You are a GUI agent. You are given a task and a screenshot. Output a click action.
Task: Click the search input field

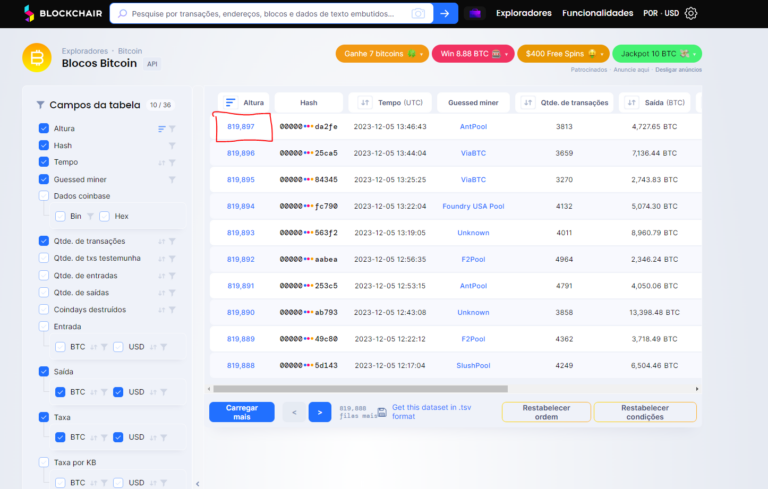(x=270, y=14)
